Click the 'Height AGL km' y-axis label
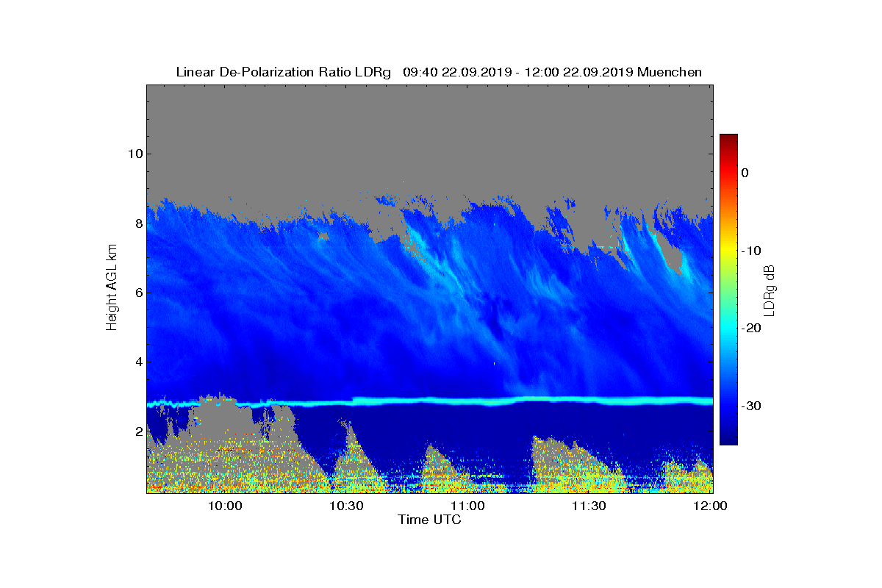 coord(112,288)
